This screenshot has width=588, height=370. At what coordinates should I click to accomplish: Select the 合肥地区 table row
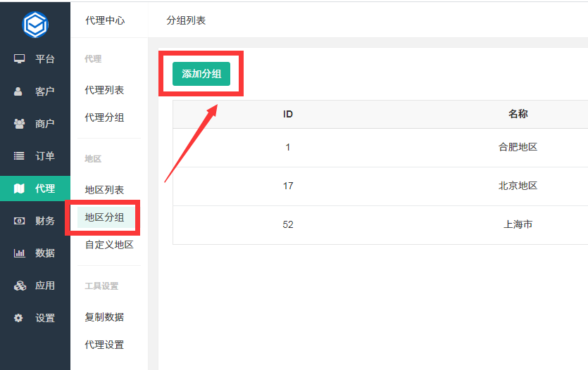(x=380, y=147)
